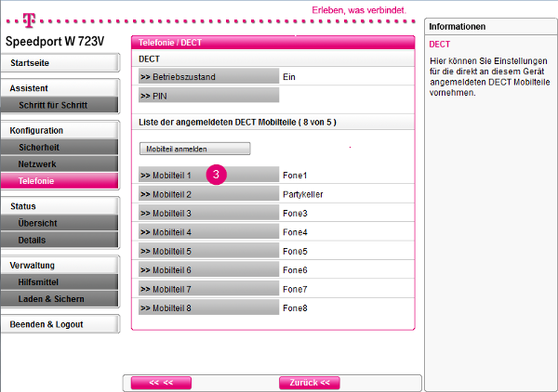558x392 pixels.
Task: Click the name Fone6
Action: (295, 270)
